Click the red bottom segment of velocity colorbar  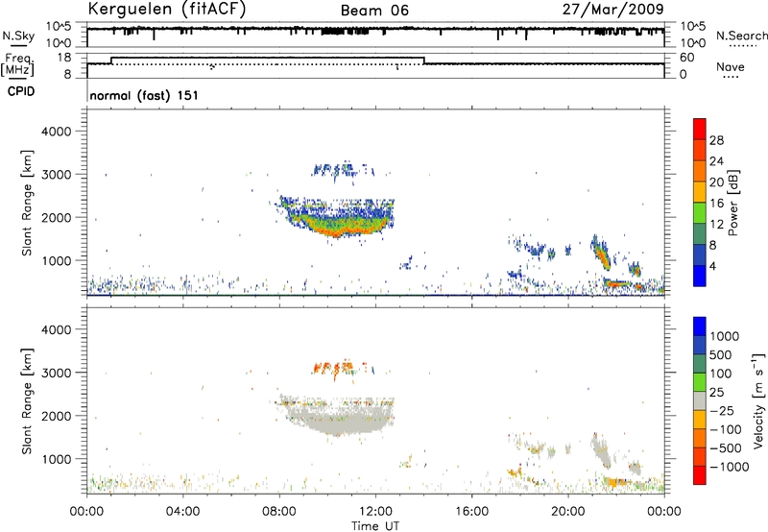pyautogui.click(x=700, y=475)
